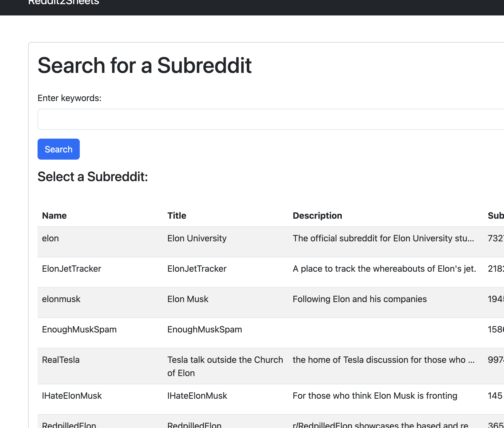Select the 'RealTesla' subreddit name

tap(61, 360)
